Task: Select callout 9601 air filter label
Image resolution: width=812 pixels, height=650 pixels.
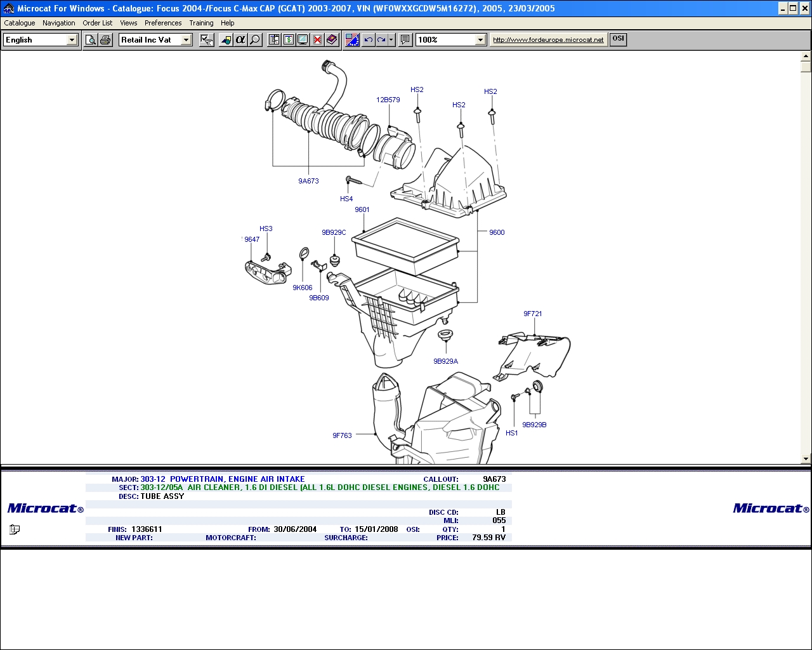Action: coord(362,209)
